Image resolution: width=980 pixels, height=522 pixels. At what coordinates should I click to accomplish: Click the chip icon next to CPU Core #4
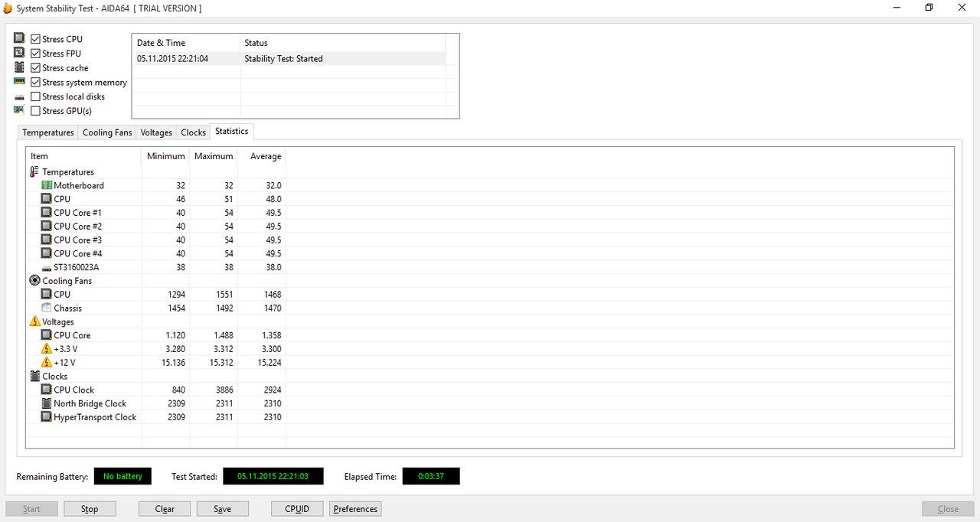click(46, 253)
